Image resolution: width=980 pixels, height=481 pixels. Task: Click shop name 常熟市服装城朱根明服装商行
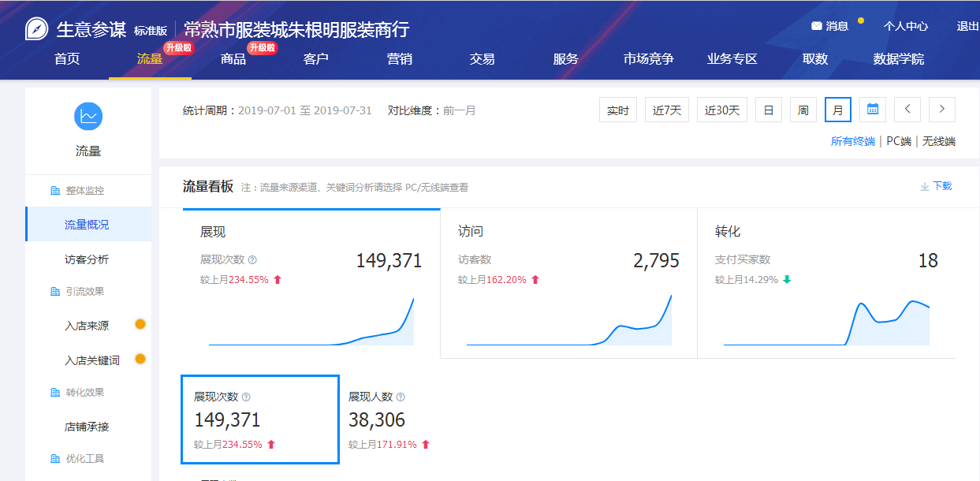(x=296, y=30)
